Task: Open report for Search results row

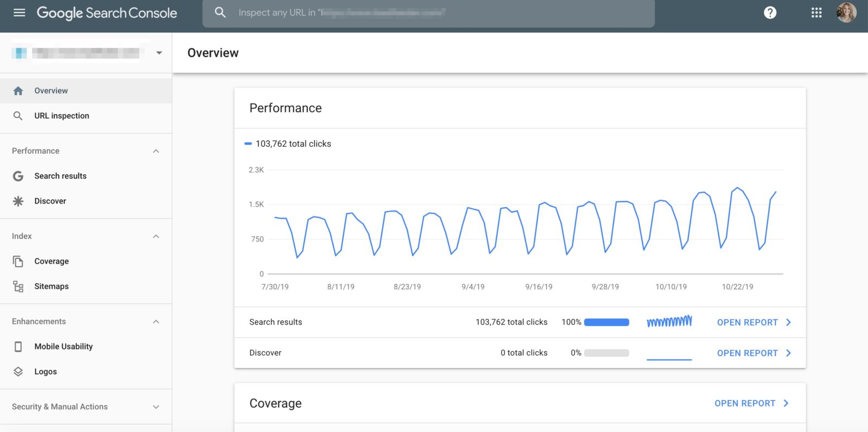Action: click(754, 322)
